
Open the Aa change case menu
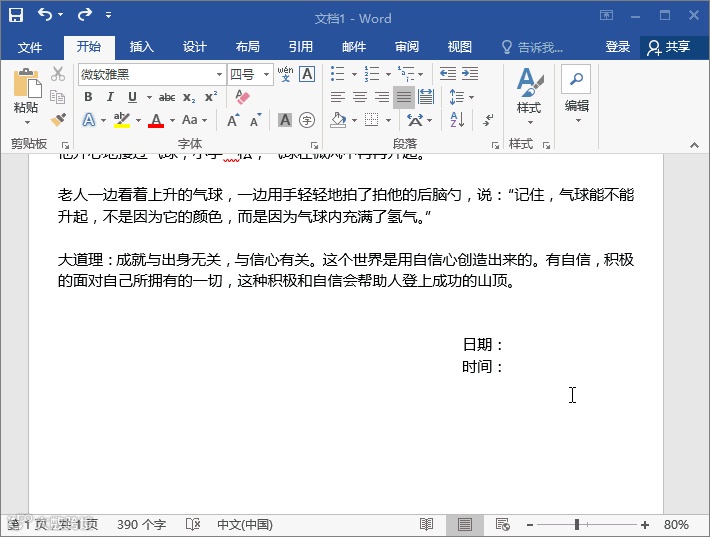tap(194, 120)
